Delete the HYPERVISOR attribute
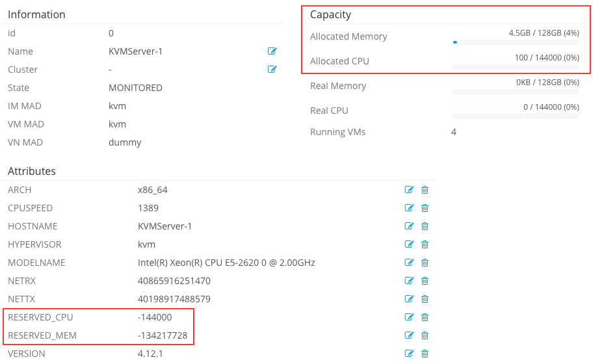The height and width of the screenshot is (364, 602). pyautogui.click(x=425, y=244)
